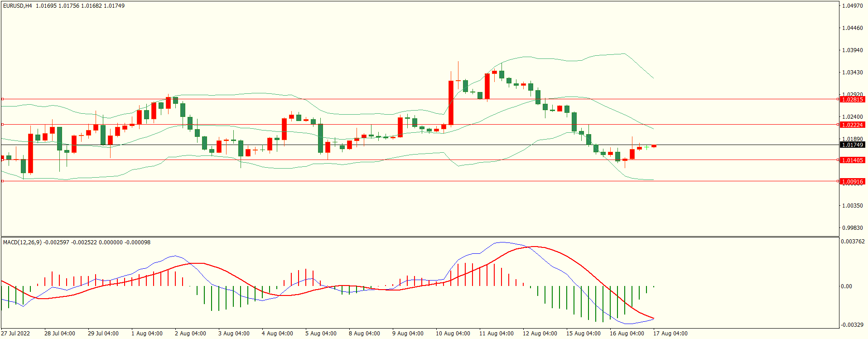
Task: Select the left handle of the 1.00916 line
Action: [x=2, y=181]
